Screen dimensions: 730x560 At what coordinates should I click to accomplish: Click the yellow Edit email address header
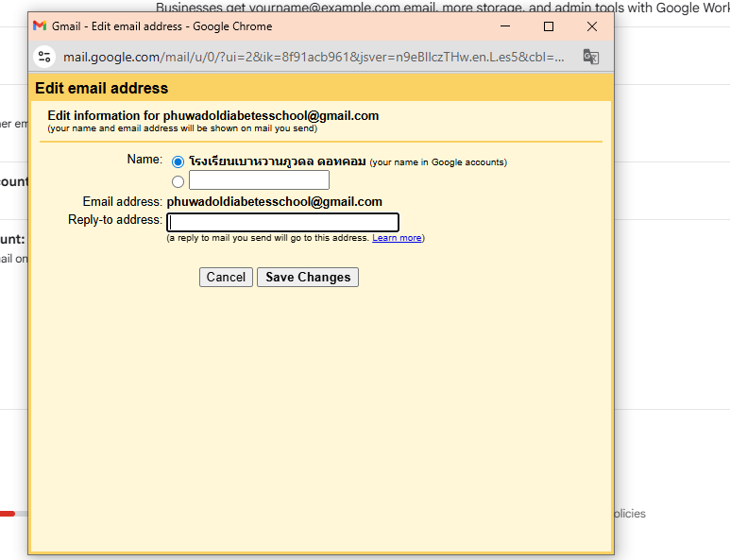pyautogui.click(x=102, y=89)
